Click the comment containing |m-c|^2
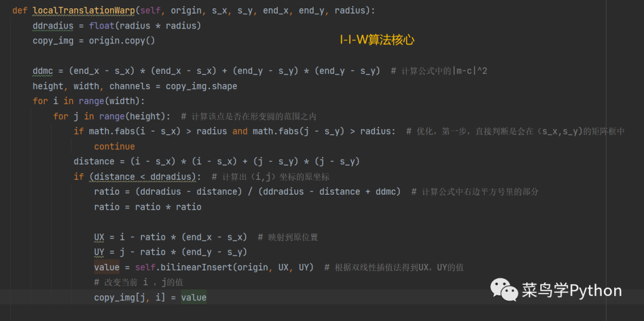 pos(439,71)
